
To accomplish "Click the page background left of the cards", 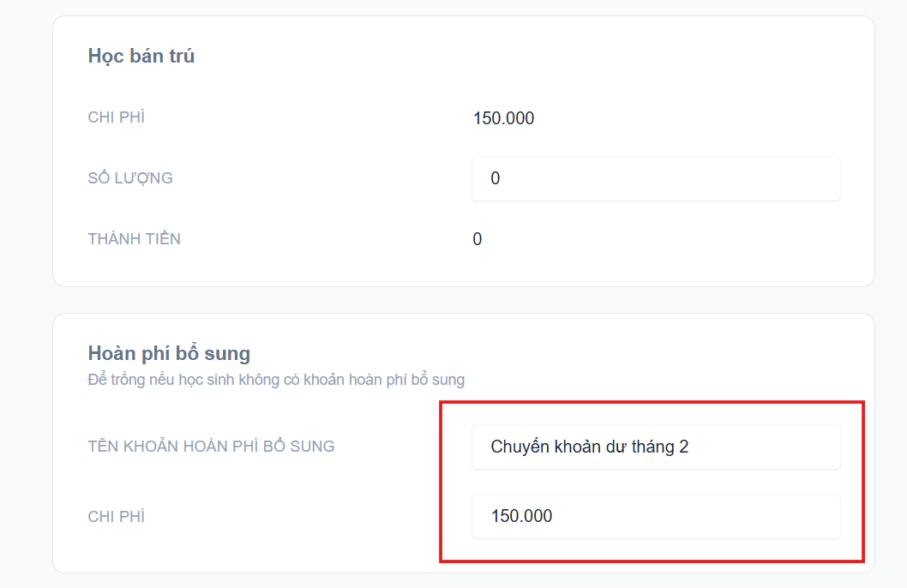I will pos(26,300).
